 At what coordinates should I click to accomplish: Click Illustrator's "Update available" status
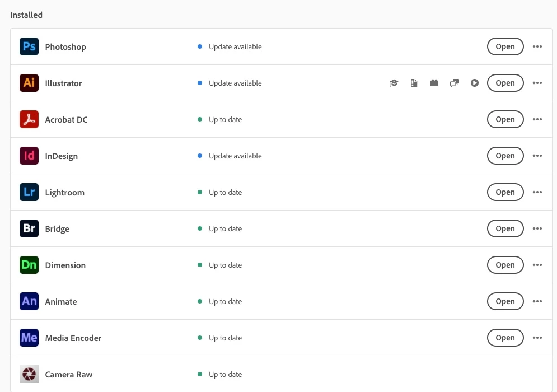point(235,83)
